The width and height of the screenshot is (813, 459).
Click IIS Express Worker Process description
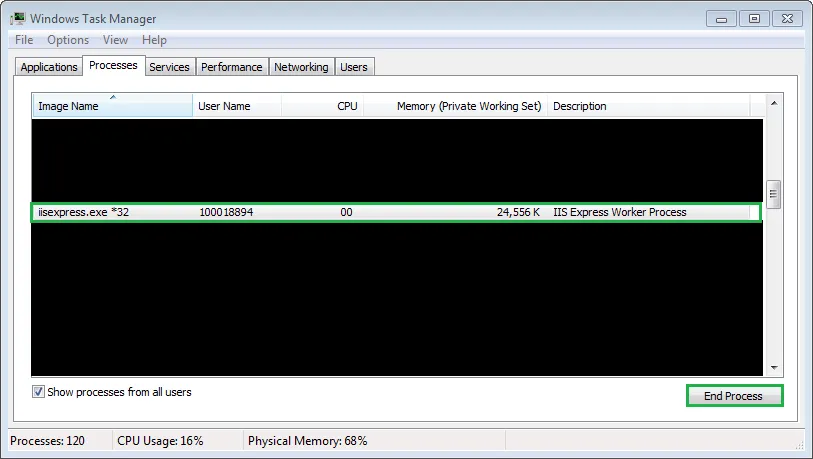(x=620, y=212)
